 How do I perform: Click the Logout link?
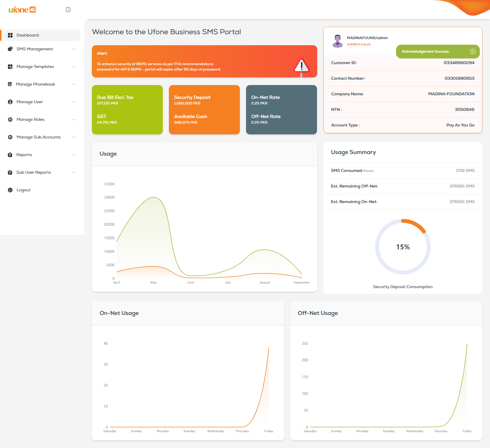pos(23,190)
